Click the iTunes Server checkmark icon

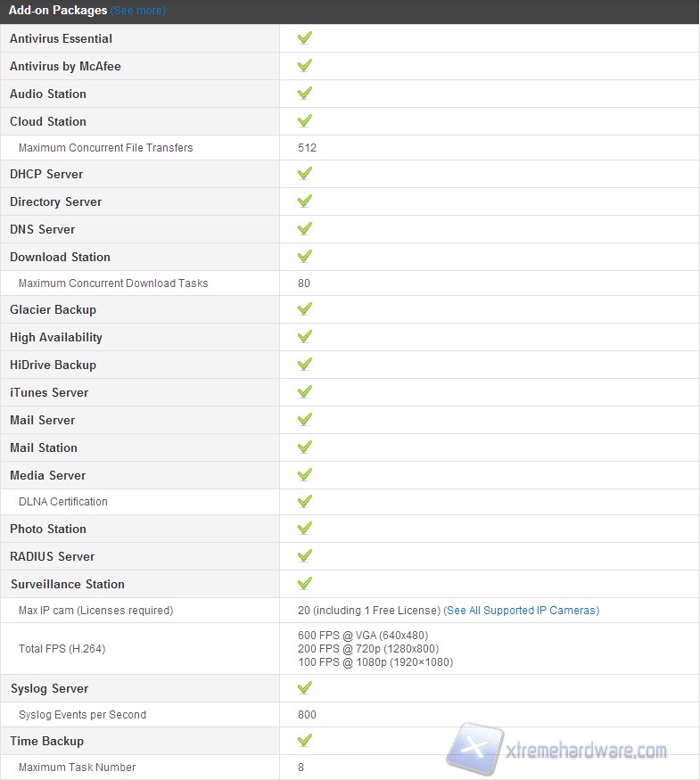[x=305, y=392]
